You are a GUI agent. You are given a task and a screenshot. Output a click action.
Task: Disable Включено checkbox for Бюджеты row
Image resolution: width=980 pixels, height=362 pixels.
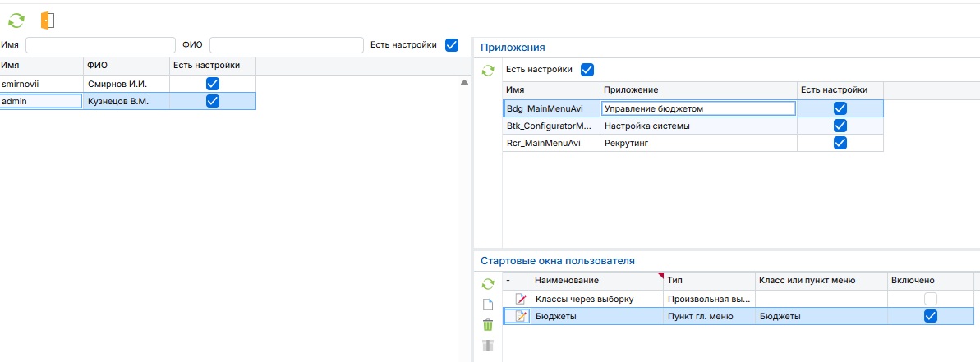tap(931, 316)
